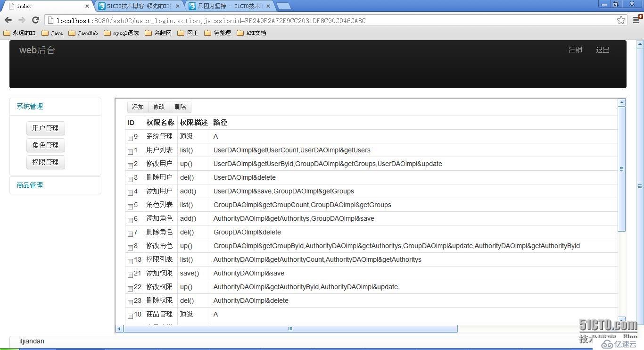
Task: Check the box for ID 2 修改用户
Action: click(130, 166)
